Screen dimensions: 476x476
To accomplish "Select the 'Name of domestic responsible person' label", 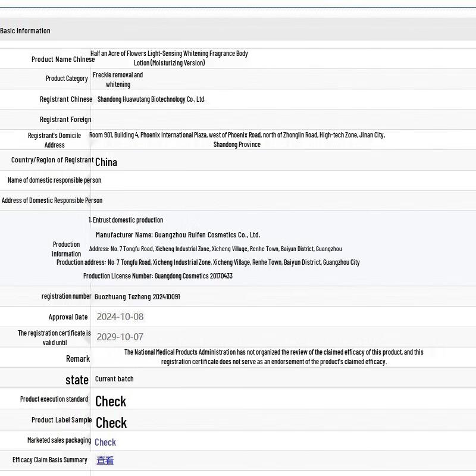I will [x=55, y=180].
